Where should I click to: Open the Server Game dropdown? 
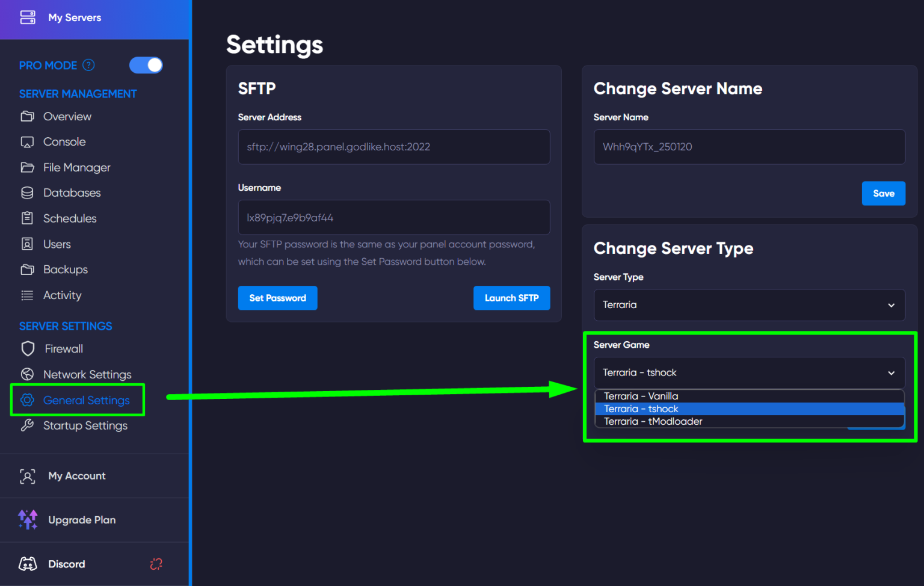point(749,373)
